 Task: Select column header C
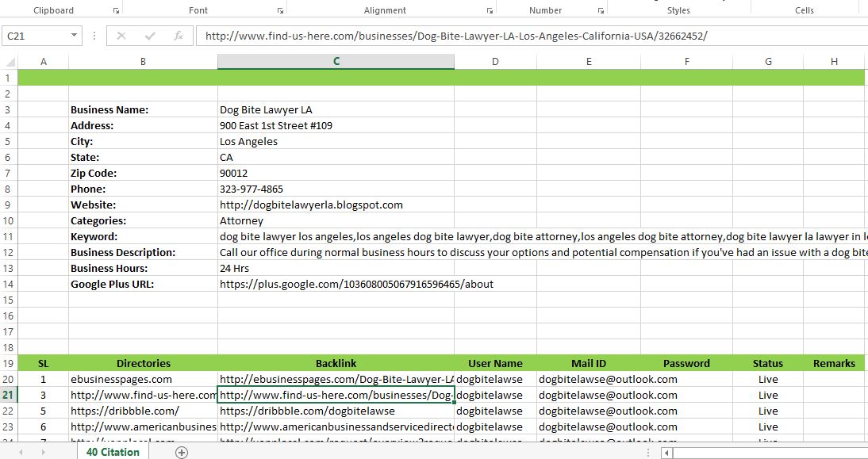click(335, 61)
